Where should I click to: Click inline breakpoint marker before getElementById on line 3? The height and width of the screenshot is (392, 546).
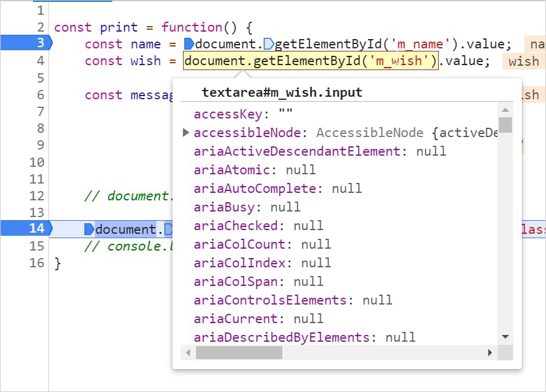269,44
